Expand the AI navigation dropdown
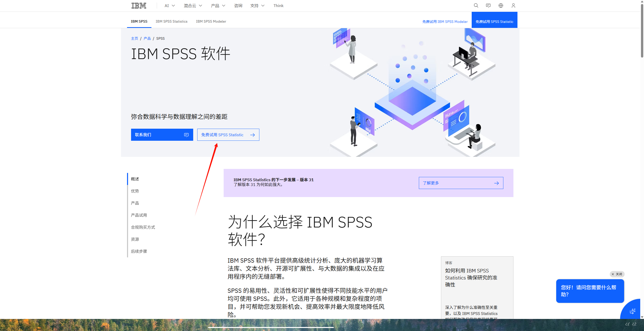Viewport: 644px width, 331px height. point(169,5)
